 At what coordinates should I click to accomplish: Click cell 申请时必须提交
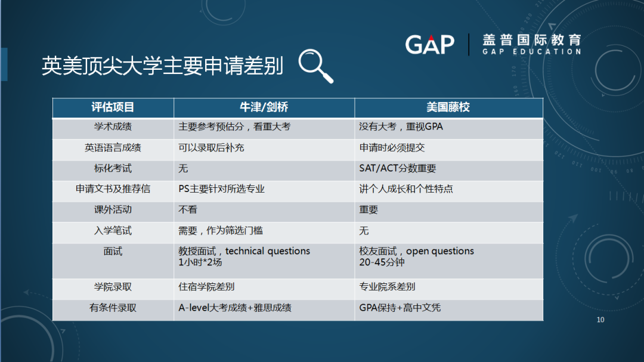(x=448, y=150)
